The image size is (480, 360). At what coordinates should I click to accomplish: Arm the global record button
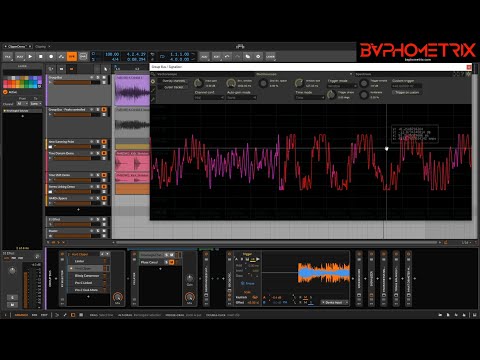pyautogui.click(x=51, y=57)
